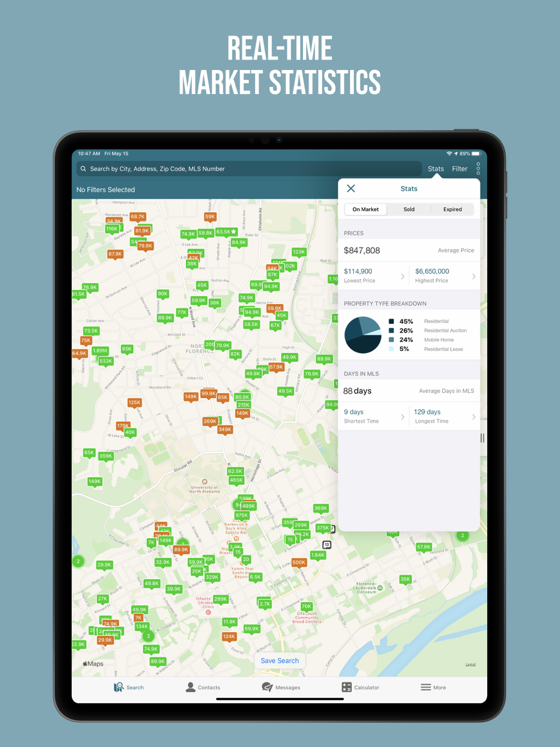Open Florence-Lauderdale Coliseum map label

[x=368, y=588]
